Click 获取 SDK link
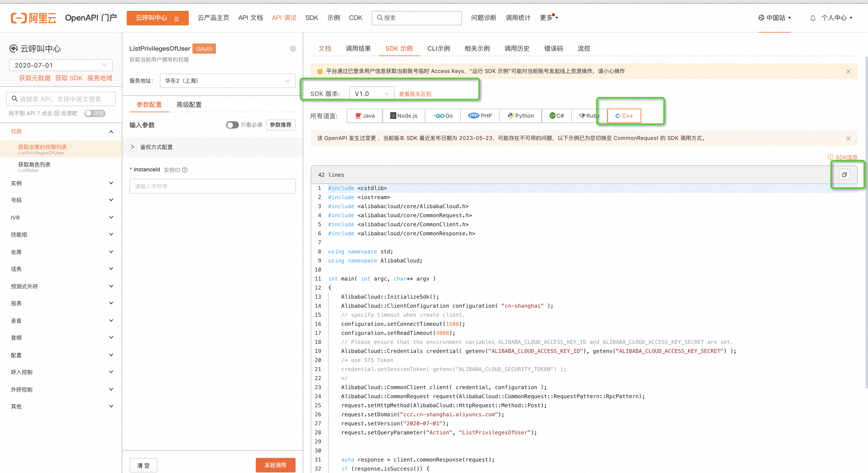This screenshot has width=868, height=473. click(x=69, y=78)
